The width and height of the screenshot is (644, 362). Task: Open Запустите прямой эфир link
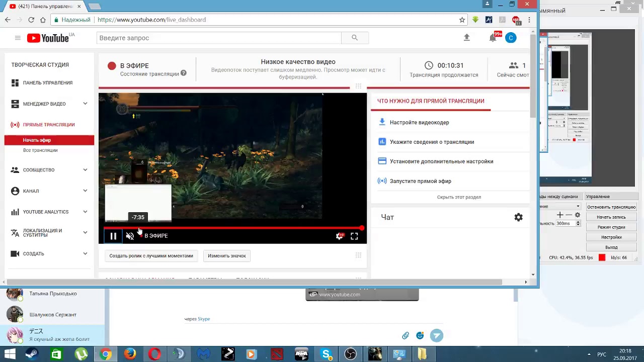(x=420, y=182)
